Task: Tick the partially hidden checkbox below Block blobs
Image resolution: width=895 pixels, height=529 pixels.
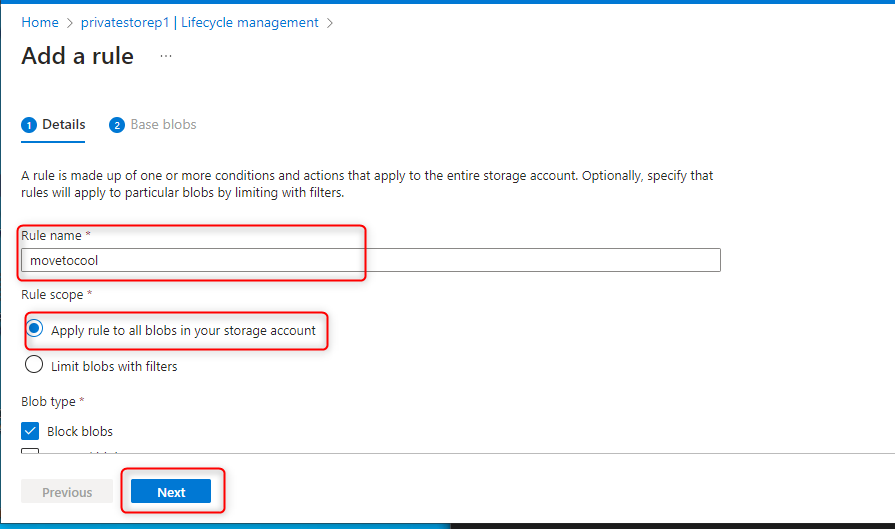Action: coord(31,452)
